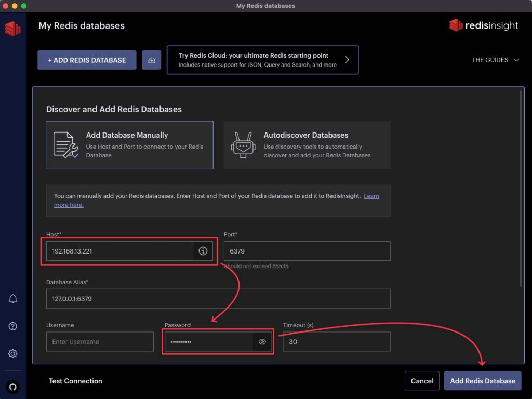This screenshot has width=532, height=399.
Task: Click the Cancel button
Action: (x=422, y=381)
